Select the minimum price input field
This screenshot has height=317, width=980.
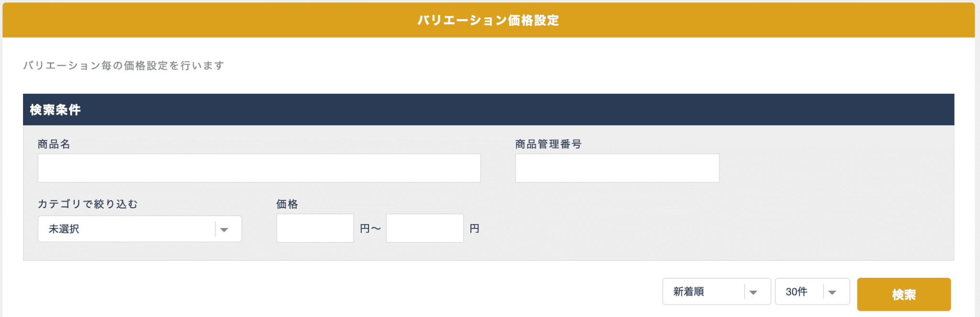pos(315,229)
